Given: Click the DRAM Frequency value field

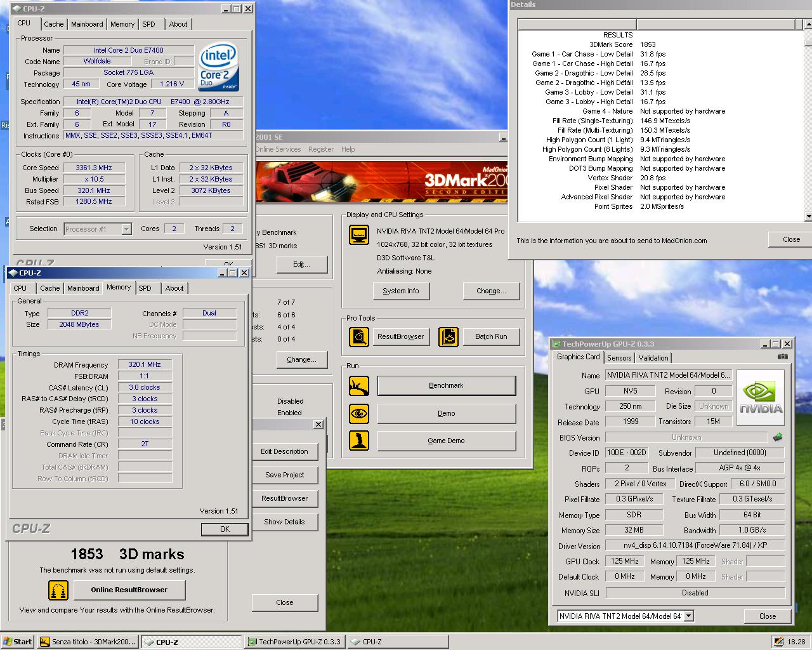Looking at the screenshot, I should click(145, 364).
